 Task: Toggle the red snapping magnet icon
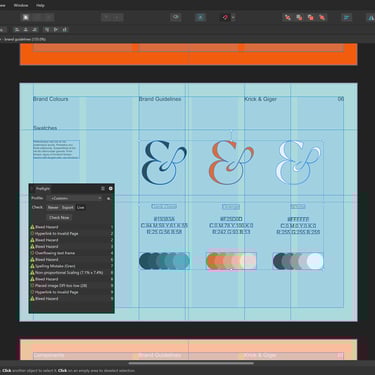225,17
